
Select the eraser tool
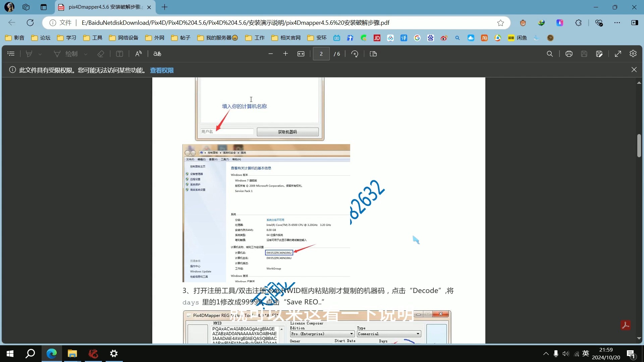tap(101, 54)
